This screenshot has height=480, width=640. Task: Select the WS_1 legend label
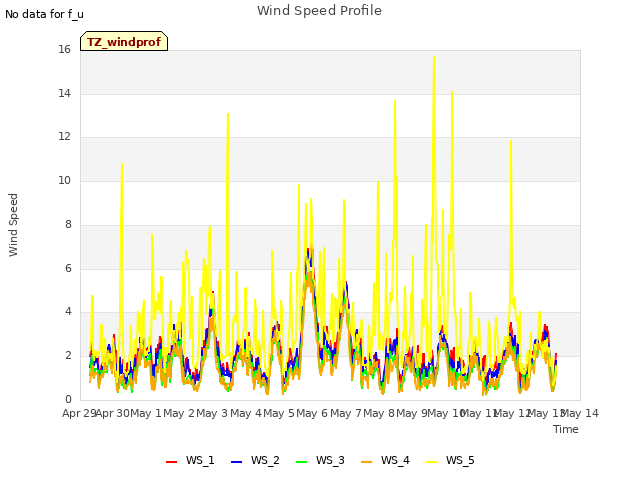pos(200,460)
